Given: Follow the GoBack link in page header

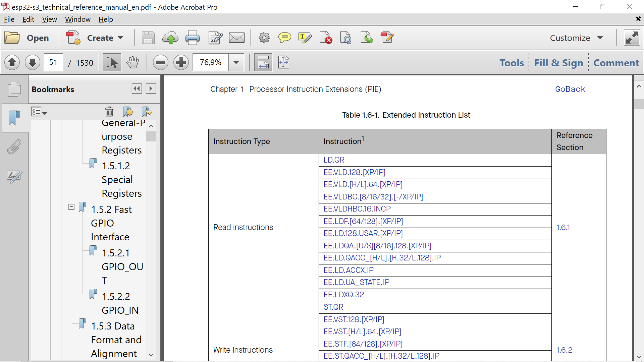Looking at the screenshot, I should pos(570,89).
